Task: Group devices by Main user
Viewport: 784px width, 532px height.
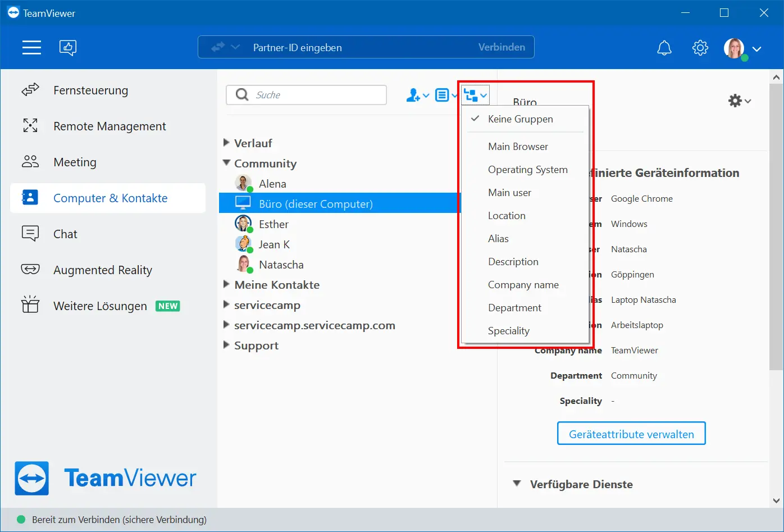Action: point(525,193)
